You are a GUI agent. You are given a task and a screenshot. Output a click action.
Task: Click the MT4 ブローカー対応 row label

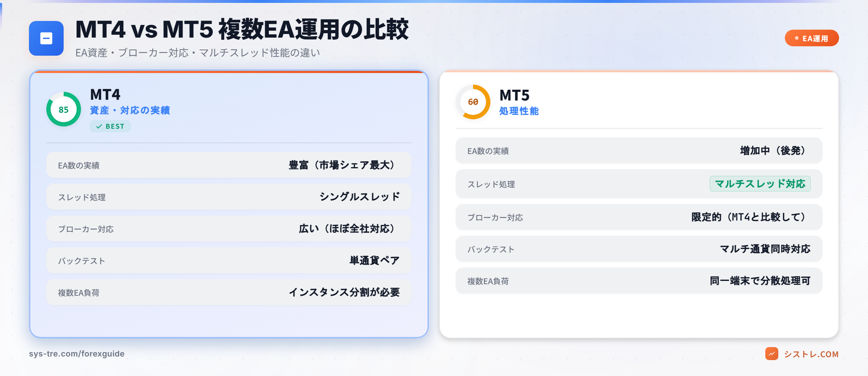click(86, 229)
